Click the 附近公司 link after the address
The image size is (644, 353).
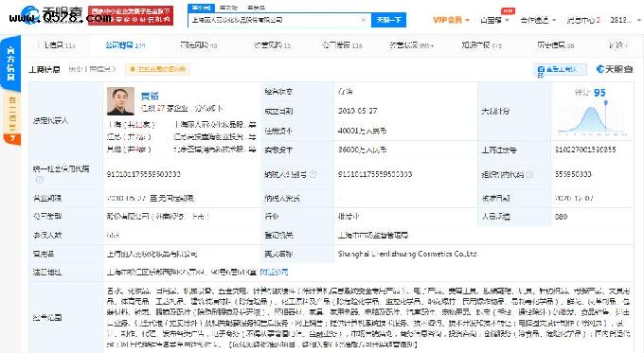click(274, 273)
